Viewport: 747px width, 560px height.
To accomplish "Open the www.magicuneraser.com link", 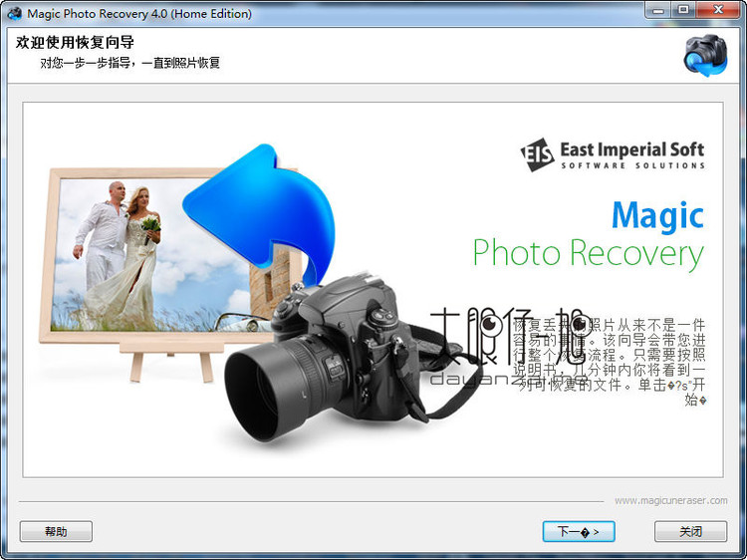I will pos(670,500).
